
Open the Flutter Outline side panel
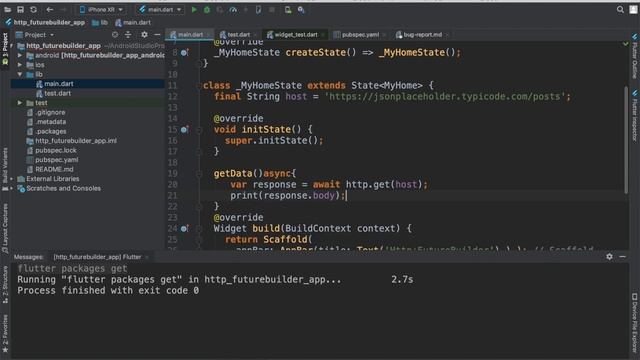[x=635, y=56]
